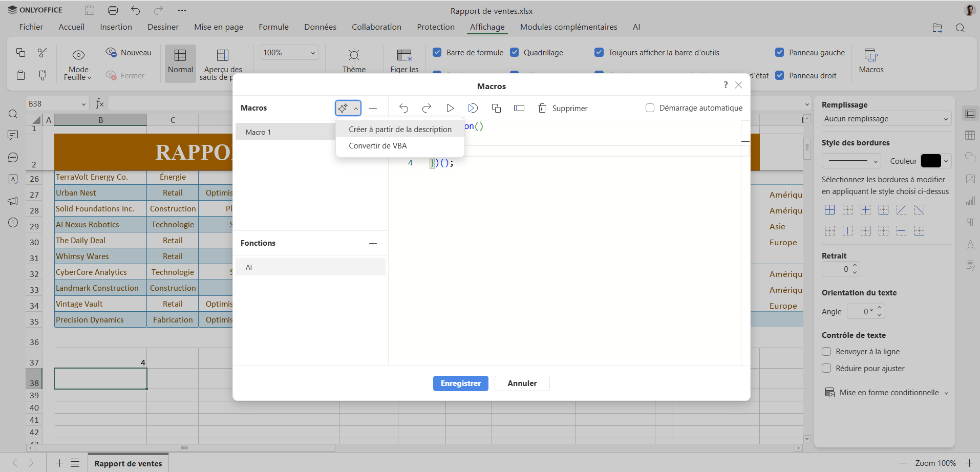Toggle Démarrage automatique checkbox
This screenshot has width=980, height=472.
(650, 108)
